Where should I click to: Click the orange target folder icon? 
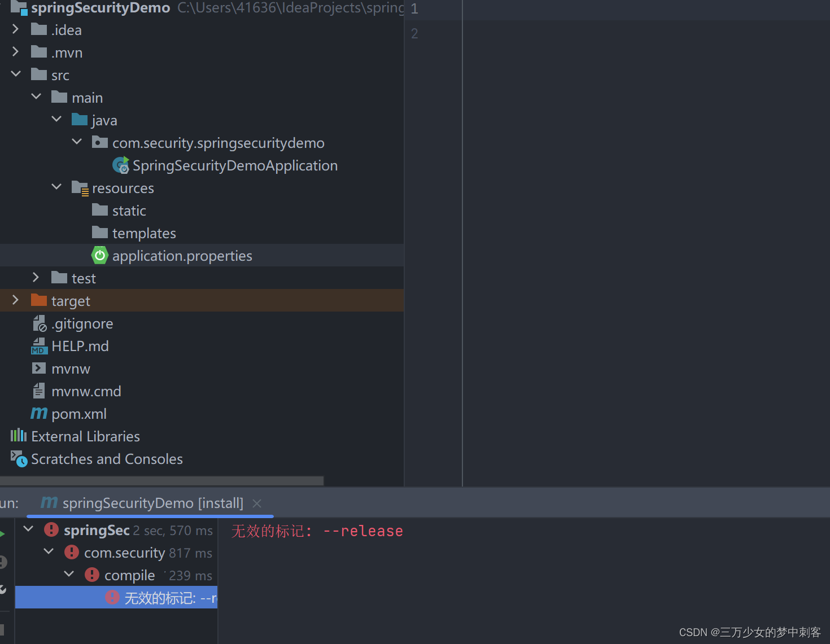pos(39,300)
